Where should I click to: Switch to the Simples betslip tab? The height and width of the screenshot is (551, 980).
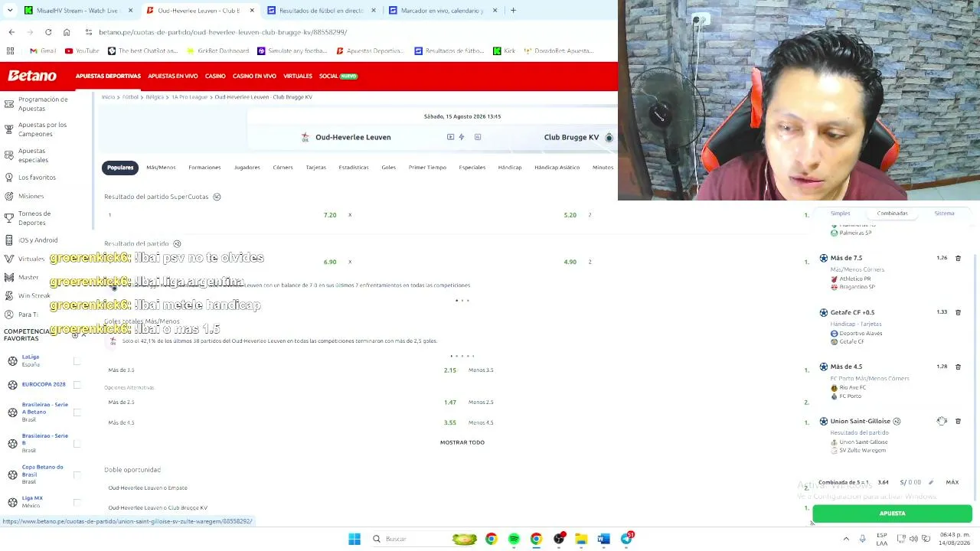[840, 214]
